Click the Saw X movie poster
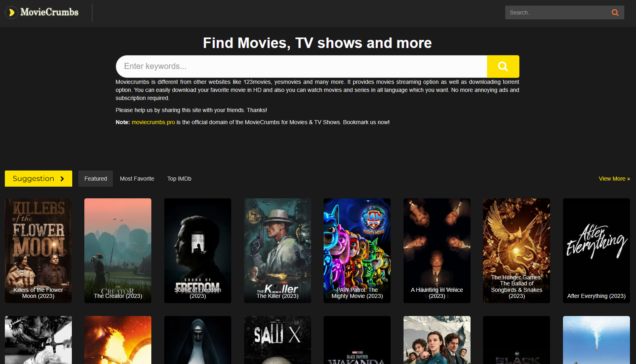The height and width of the screenshot is (364, 636). coord(278,340)
